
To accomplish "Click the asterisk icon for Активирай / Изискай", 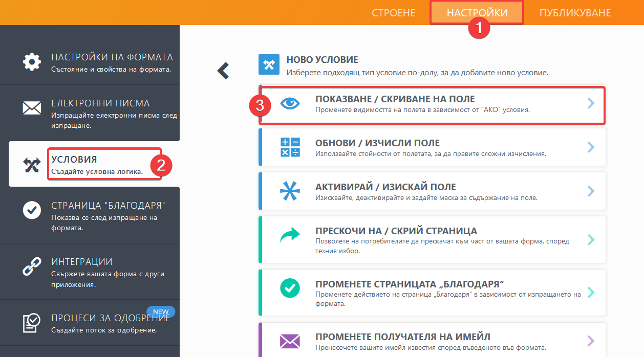I will tap(290, 191).
